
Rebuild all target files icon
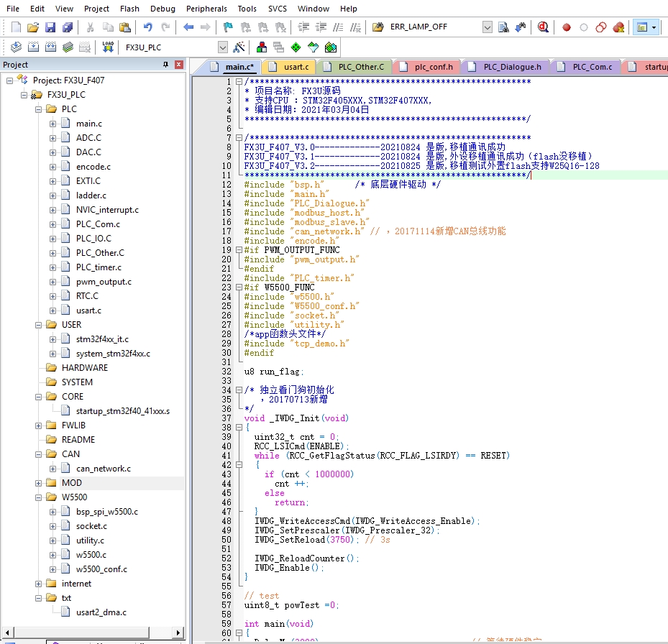click(x=50, y=47)
